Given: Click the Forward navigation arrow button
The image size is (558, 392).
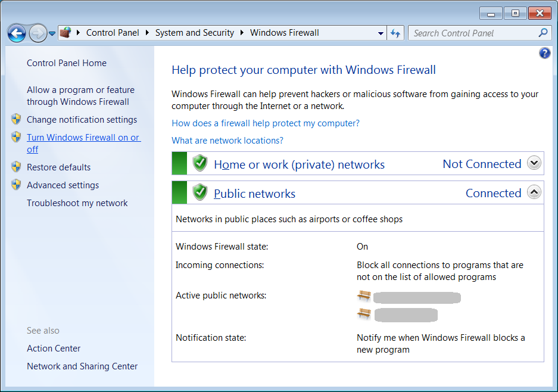Looking at the screenshot, I should click(38, 33).
